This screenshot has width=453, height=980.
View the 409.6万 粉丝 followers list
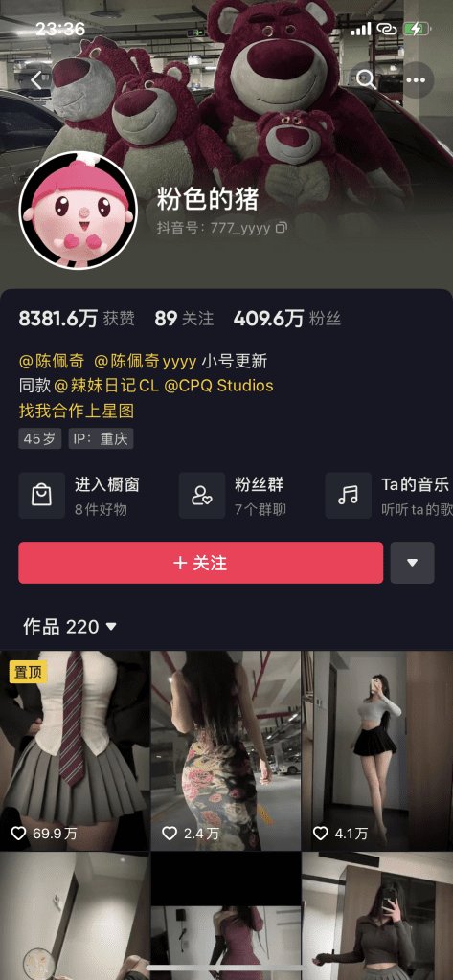click(x=286, y=319)
